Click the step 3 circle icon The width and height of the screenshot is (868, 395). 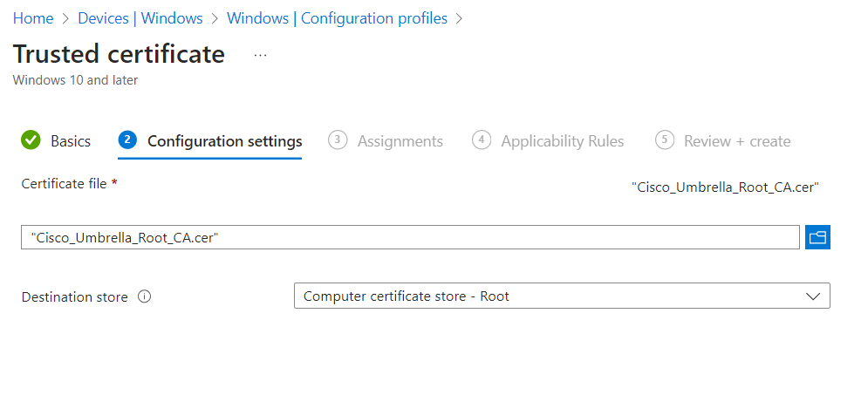[338, 140]
